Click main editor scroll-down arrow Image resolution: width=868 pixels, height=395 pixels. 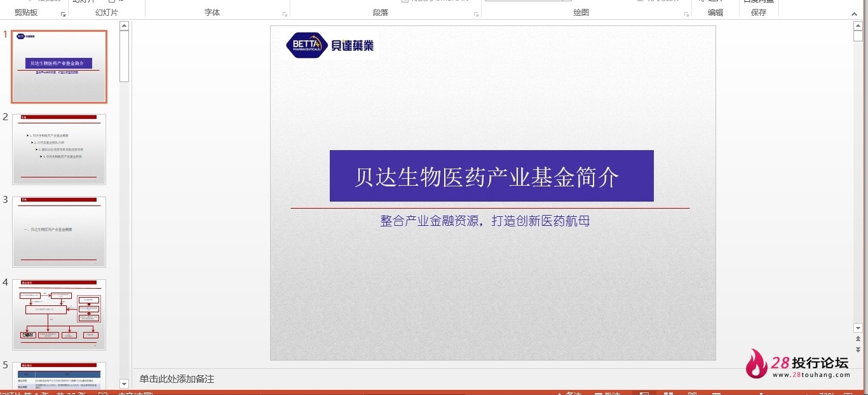[x=858, y=328]
